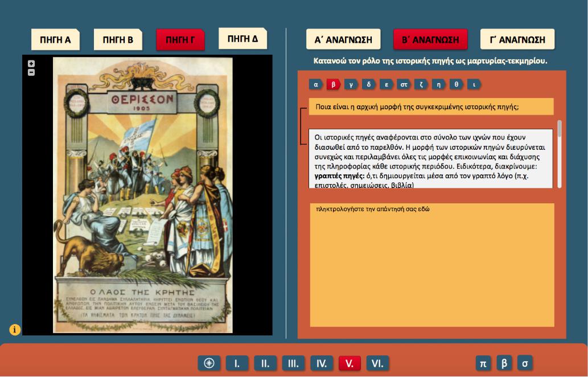Click the bold text 'γραπτές πηγές:'
588x377 pixels.
coord(339,176)
